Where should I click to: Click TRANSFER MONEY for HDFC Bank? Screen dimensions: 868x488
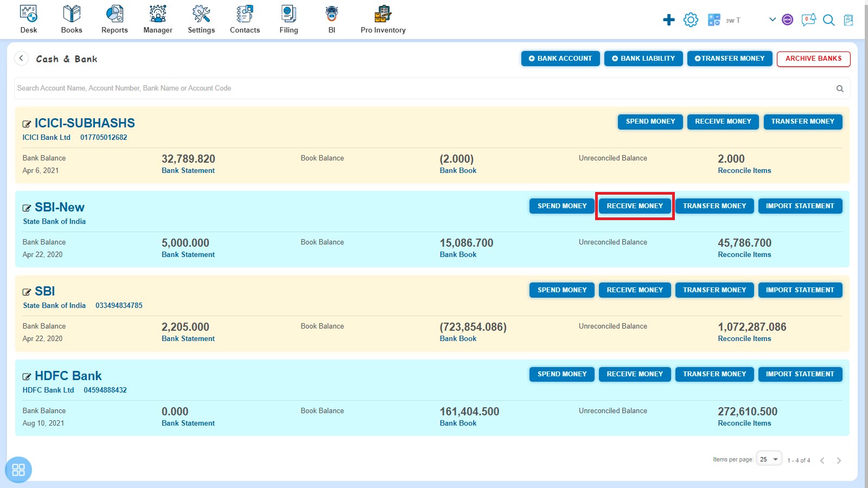click(x=714, y=374)
